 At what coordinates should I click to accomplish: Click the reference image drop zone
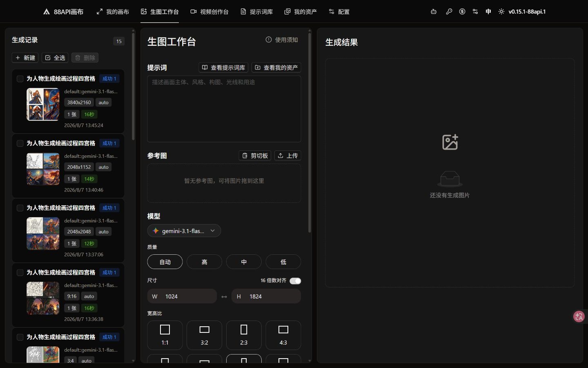pyautogui.click(x=224, y=183)
